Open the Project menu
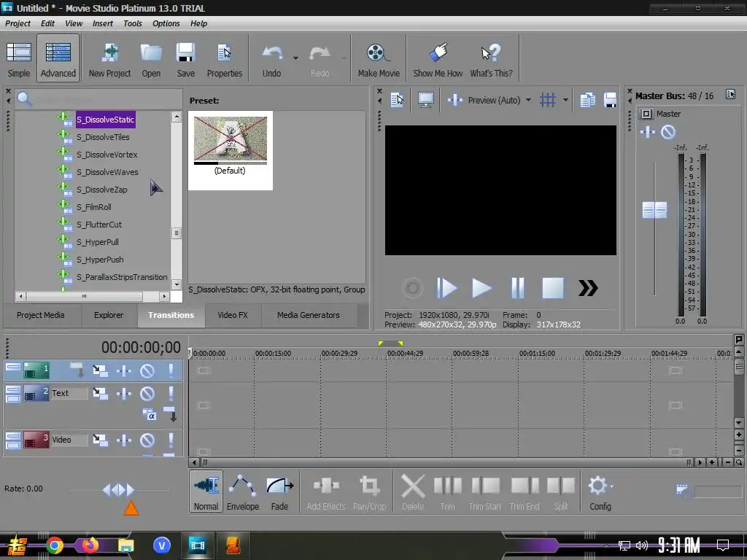The height and width of the screenshot is (560, 747). [x=18, y=23]
